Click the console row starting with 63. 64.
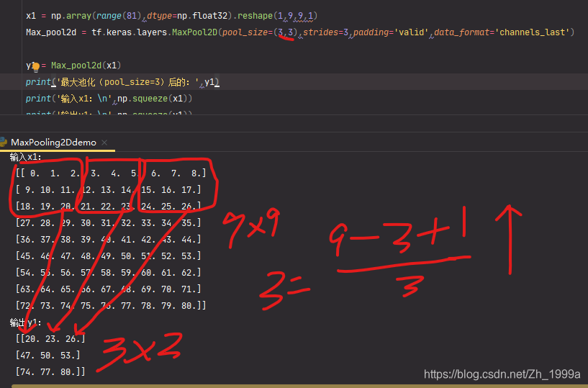This screenshot has width=588, height=388. [x=109, y=289]
